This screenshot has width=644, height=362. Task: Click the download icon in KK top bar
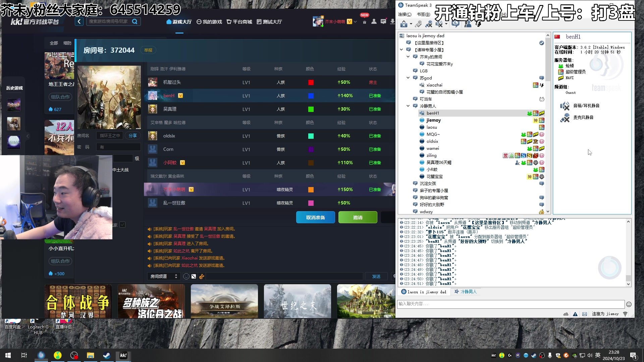[392, 21]
